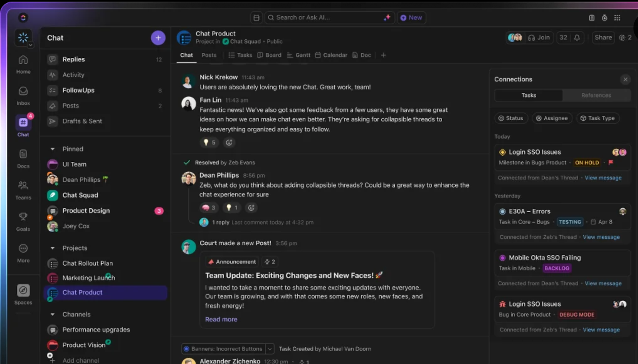
Task: Collapse the Projects section
Action: (x=53, y=248)
